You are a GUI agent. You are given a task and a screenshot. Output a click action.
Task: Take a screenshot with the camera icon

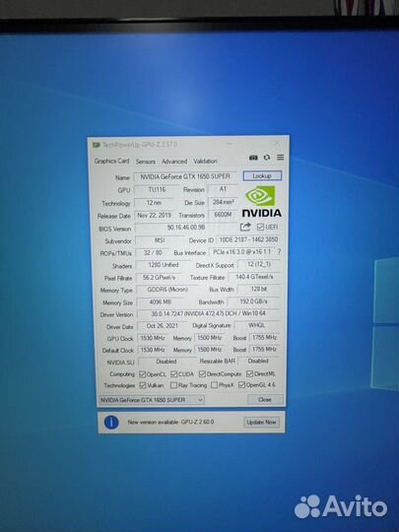(253, 158)
